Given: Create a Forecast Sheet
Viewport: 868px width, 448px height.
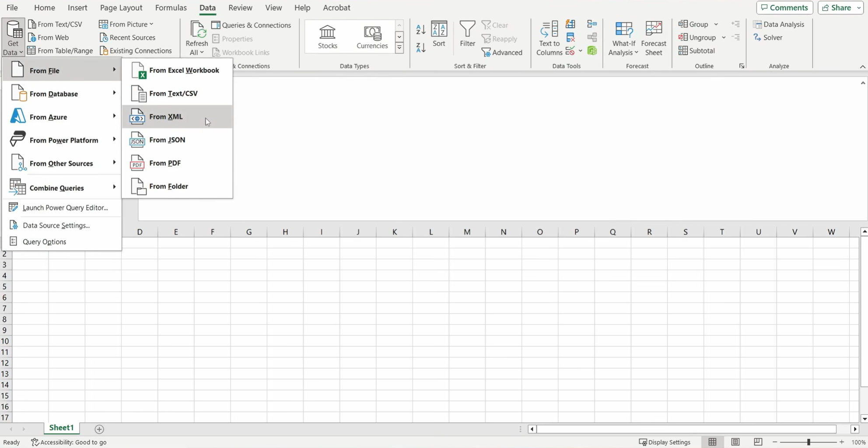Looking at the screenshot, I should [x=654, y=38].
